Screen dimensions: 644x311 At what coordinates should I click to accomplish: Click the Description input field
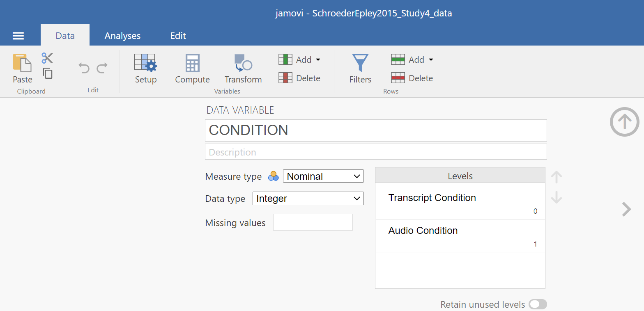pos(376,152)
